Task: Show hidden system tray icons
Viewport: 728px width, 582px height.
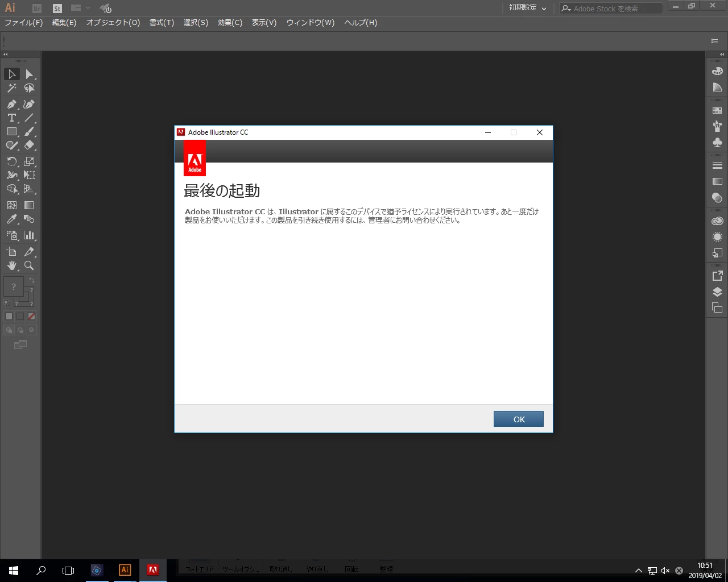Action: (638, 571)
